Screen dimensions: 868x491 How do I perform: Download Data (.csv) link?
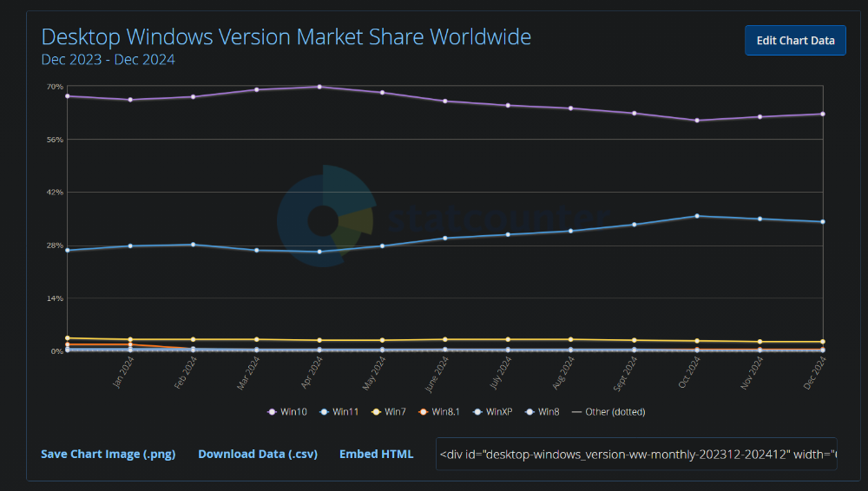[x=258, y=454]
